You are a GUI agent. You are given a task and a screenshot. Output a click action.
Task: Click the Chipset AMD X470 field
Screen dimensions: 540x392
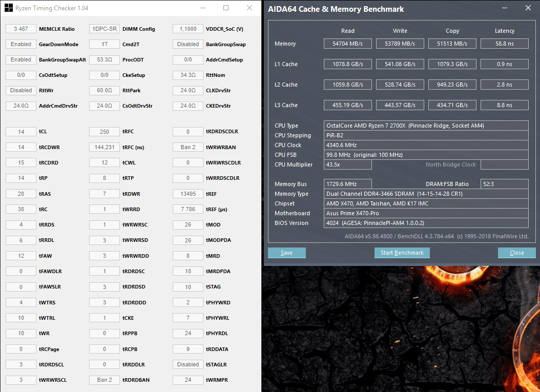click(x=426, y=203)
